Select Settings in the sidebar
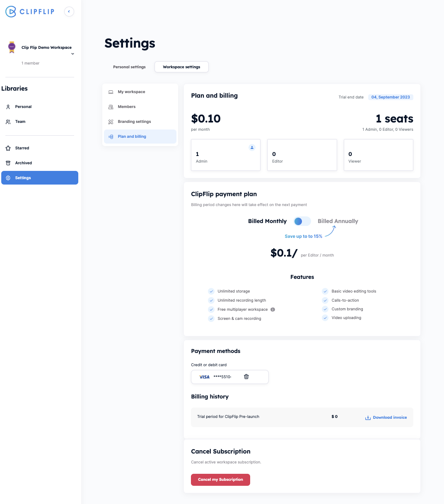Image resolution: width=444 pixels, height=504 pixels. click(x=40, y=178)
